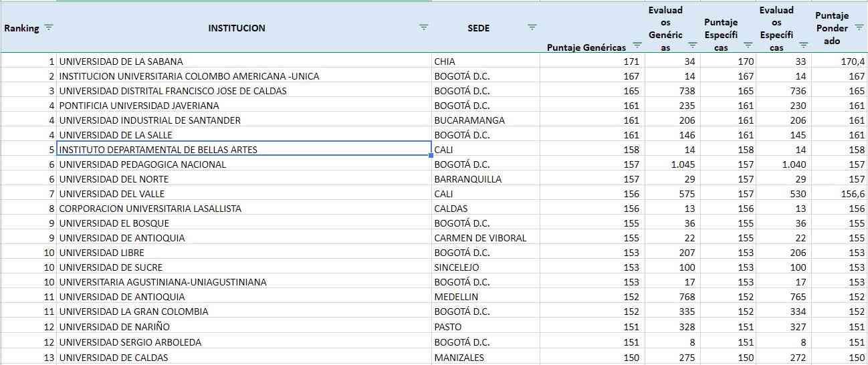
Task: Open the INSTITUCION column filter icon
Action: 423,27
